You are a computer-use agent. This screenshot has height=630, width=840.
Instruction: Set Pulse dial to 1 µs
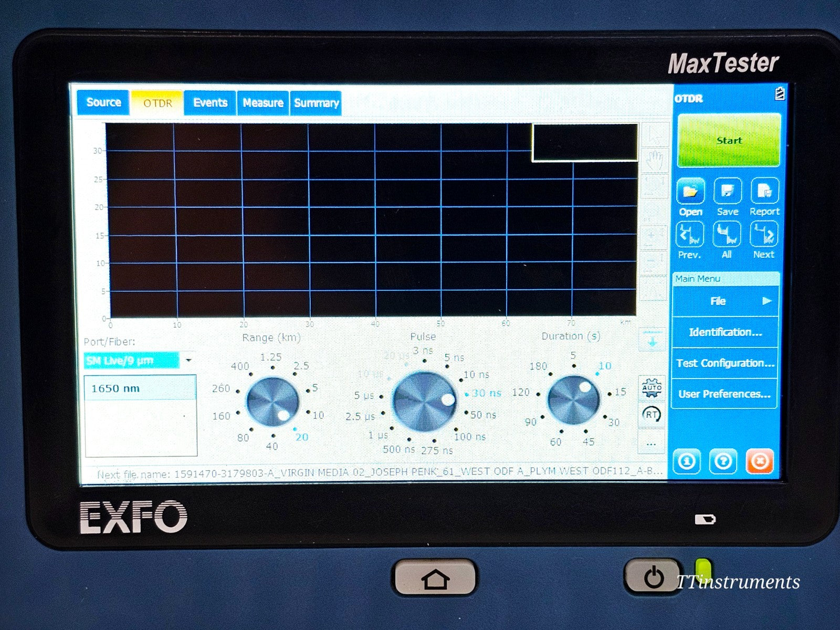378,435
